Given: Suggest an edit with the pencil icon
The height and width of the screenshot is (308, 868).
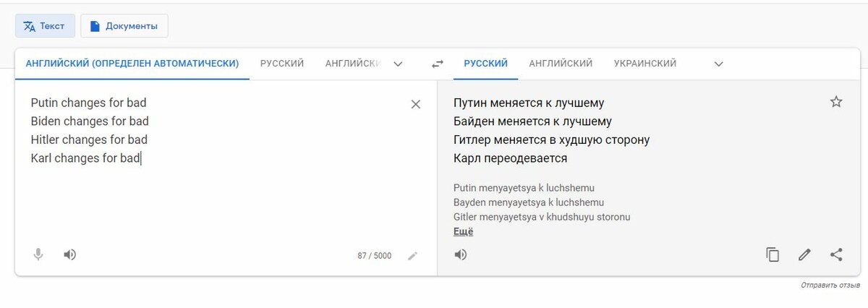Looking at the screenshot, I should (x=804, y=254).
